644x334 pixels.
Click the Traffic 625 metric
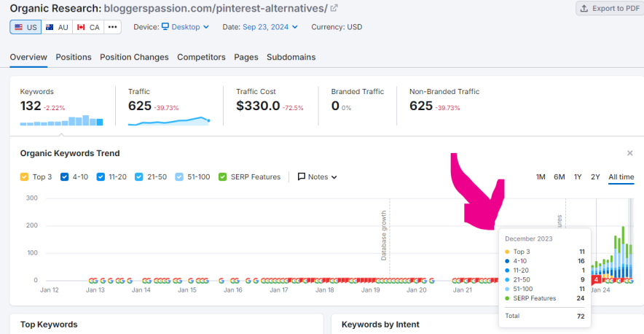tap(140, 106)
